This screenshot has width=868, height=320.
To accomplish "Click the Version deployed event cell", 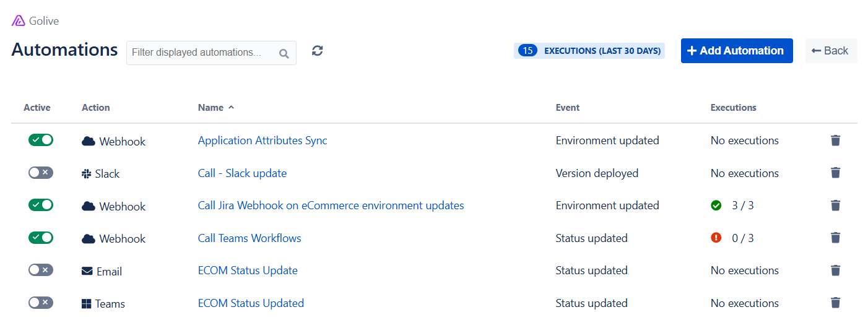I will (x=597, y=173).
